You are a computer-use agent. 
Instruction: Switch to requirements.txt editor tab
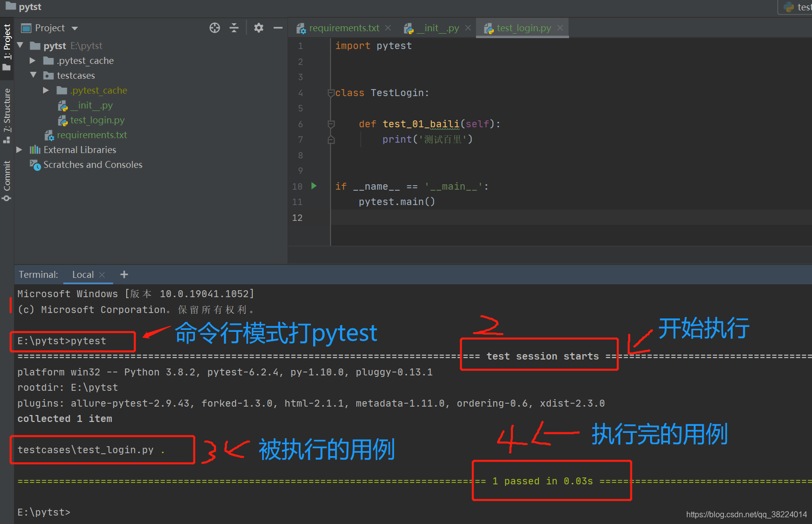point(344,28)
